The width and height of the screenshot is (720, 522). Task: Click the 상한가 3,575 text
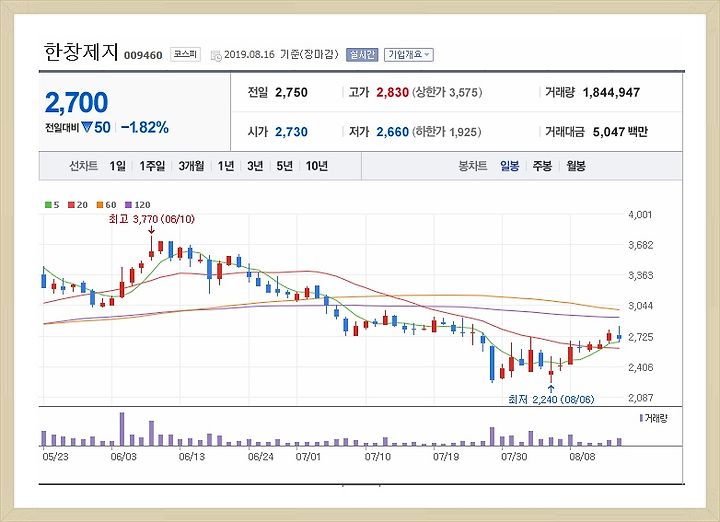tap(447, 92)
